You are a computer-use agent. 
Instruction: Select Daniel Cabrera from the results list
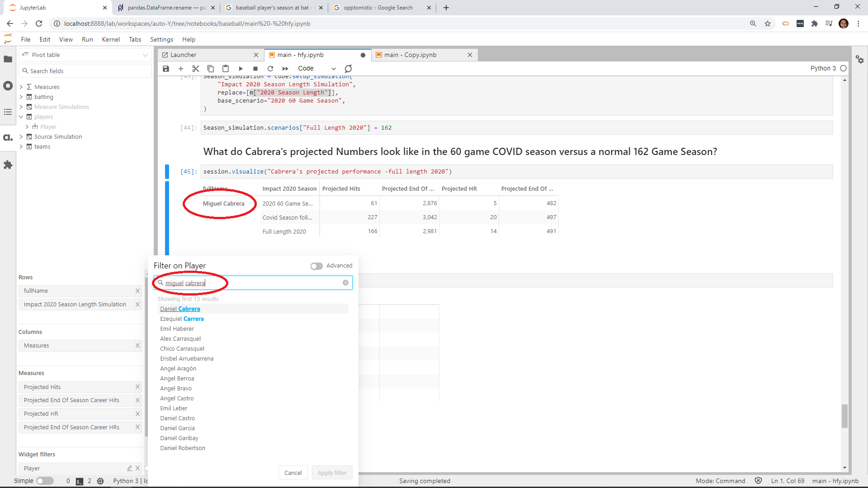tap(180, 309)
